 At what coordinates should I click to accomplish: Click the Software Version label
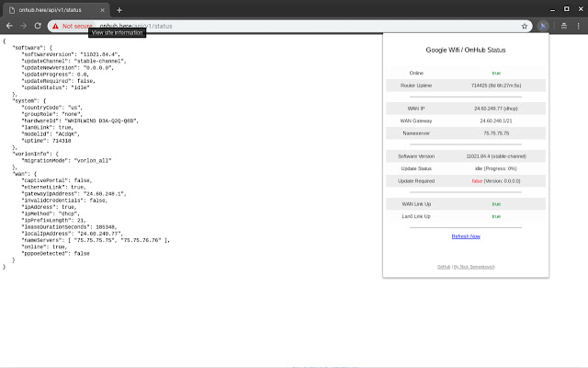pos(416,156)
